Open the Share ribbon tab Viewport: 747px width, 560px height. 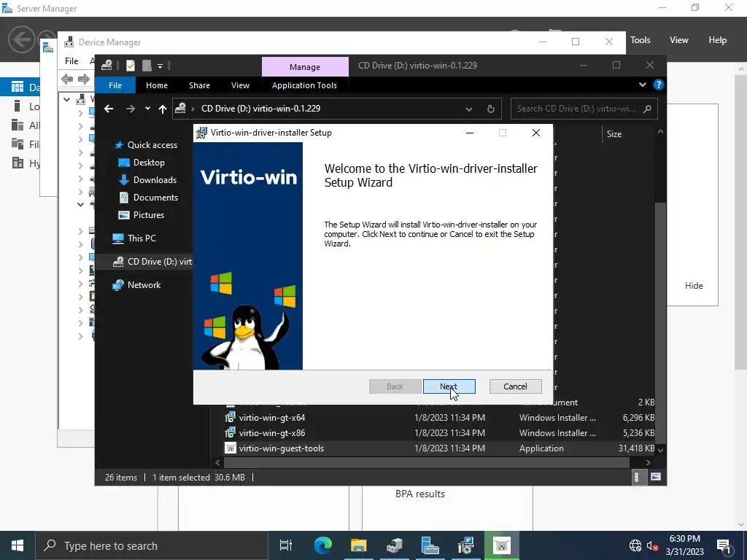click(199, 85)
